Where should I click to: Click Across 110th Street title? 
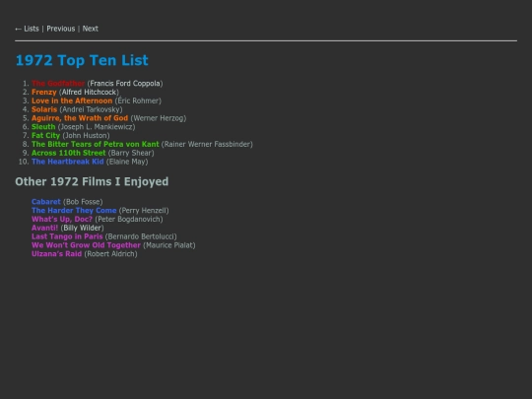coord(69,153)
